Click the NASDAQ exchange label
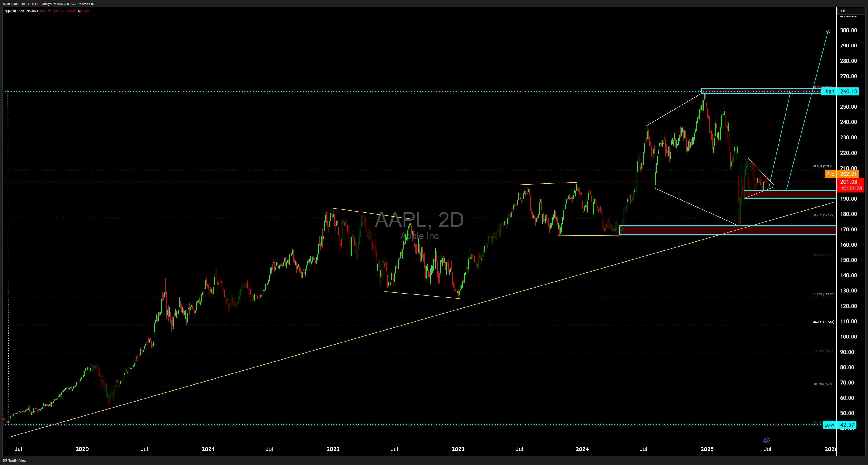 32,11
